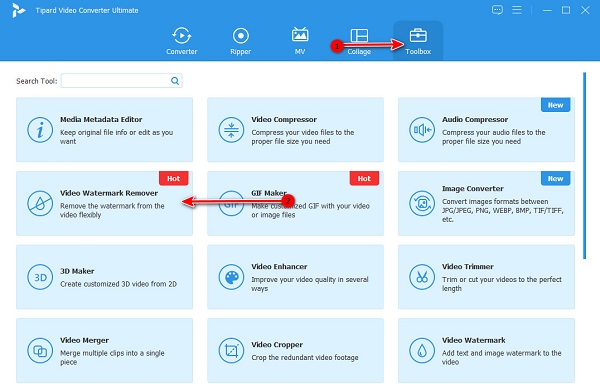The image size is (600, 389).
Task: Click the Video Watermark droplet icon
Action: click(422, 350)
